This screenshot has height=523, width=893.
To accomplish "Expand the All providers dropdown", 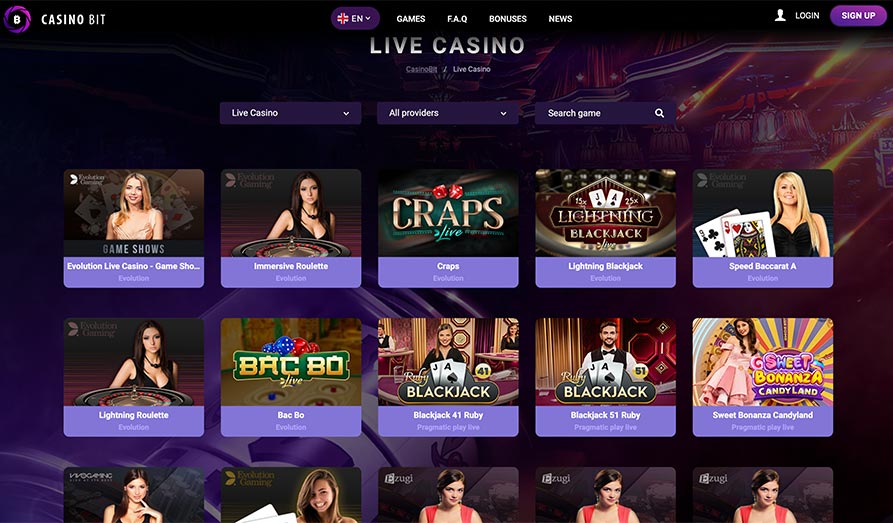I will [448, 113].
